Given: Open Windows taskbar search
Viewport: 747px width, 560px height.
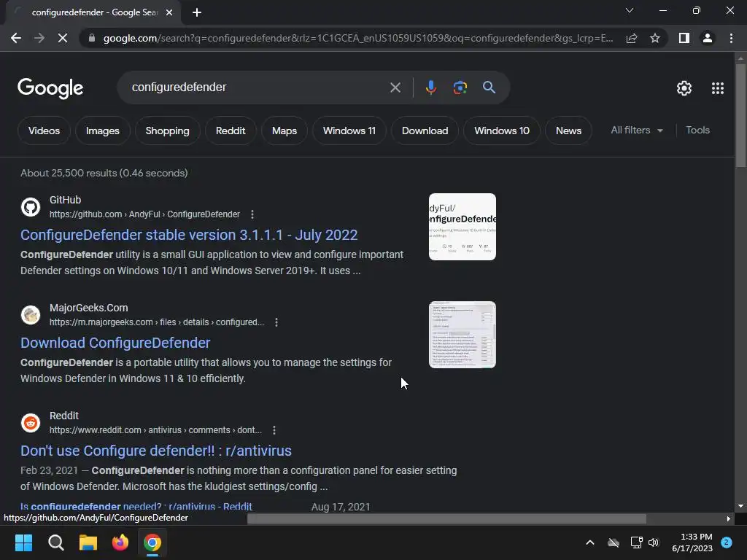Looking at the screenshot, I should [55, 542].
